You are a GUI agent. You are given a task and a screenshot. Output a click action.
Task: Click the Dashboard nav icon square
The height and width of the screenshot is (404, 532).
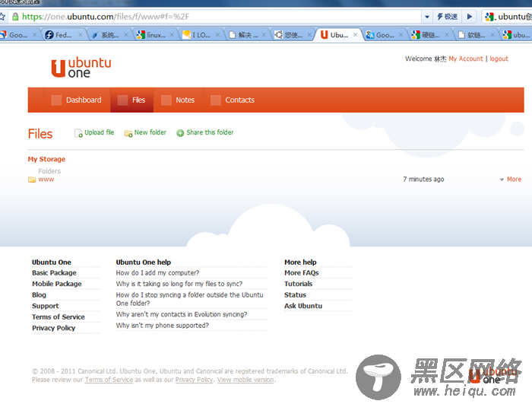(x=56, y=100)
